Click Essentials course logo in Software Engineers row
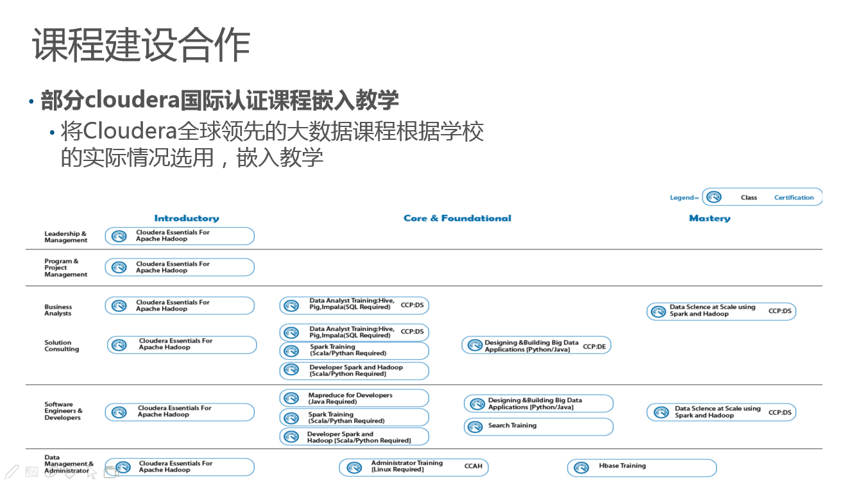This screenshot has width=868, height=483. (x=119, y=412)
